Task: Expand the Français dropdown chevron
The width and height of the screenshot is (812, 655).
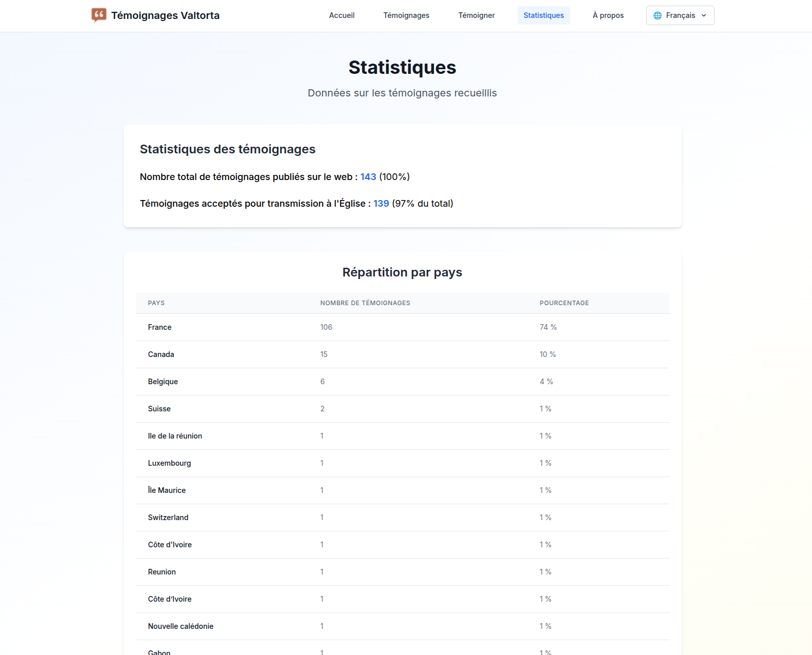Action: pyautogui.click(x=704, y=15)
